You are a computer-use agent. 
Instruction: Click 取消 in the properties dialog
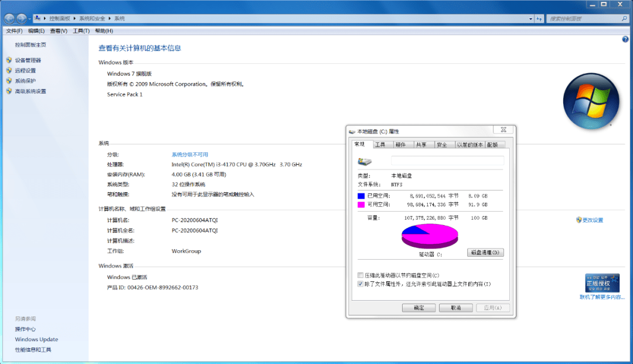(456, 308)
